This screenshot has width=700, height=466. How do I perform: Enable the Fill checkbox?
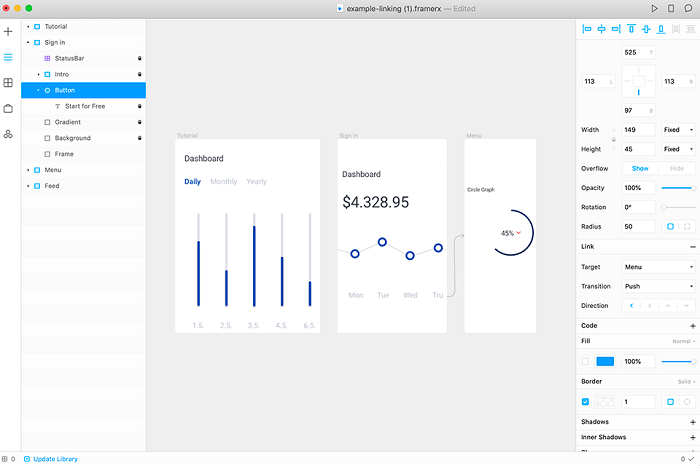(x=585, y=362)
